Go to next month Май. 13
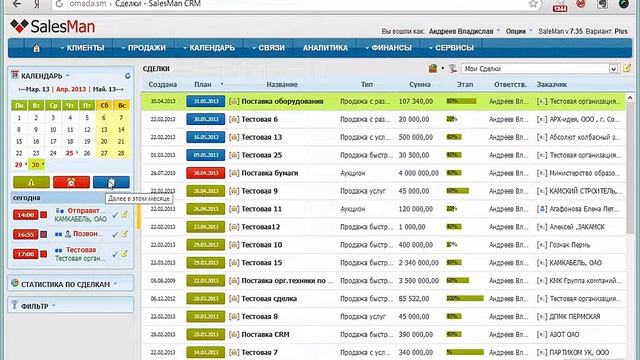The height and width of the screenshot is (360, 640). tap(108, 89)
